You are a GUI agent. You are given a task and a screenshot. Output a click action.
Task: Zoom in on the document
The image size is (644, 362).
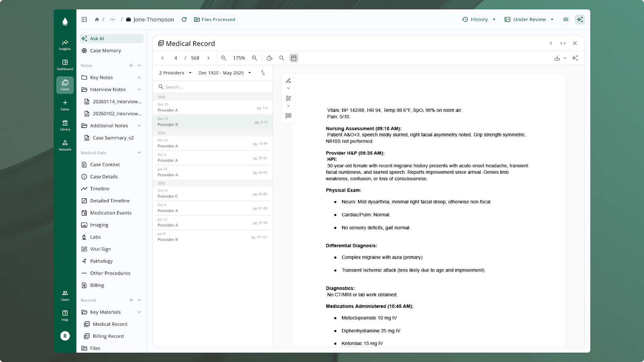[254, 58]
